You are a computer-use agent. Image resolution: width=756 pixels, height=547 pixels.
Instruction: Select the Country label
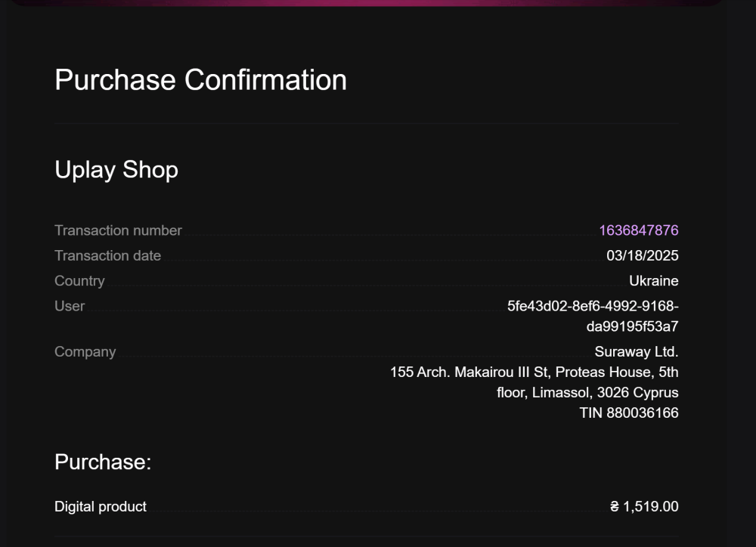pos(79,281)
